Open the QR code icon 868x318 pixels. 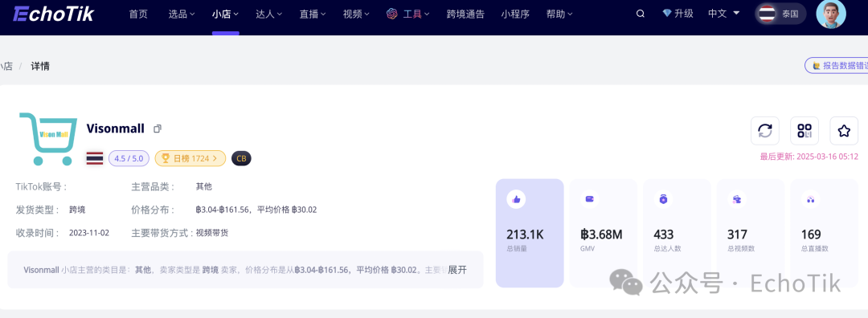pos(804,131)
